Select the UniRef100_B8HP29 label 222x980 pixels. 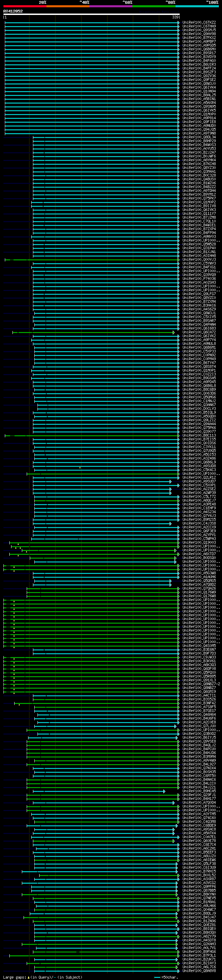point(199,141)
